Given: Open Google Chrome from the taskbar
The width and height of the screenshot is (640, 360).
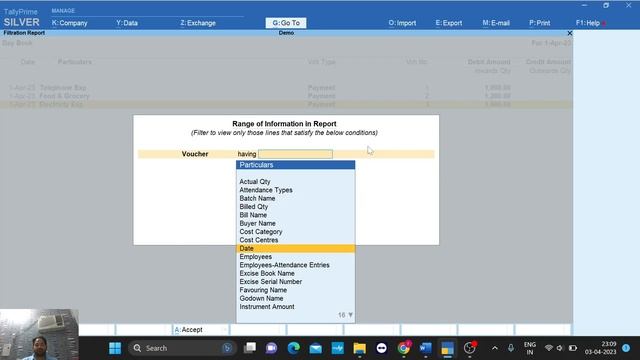Looking at the screenshot, I should 403,348.
